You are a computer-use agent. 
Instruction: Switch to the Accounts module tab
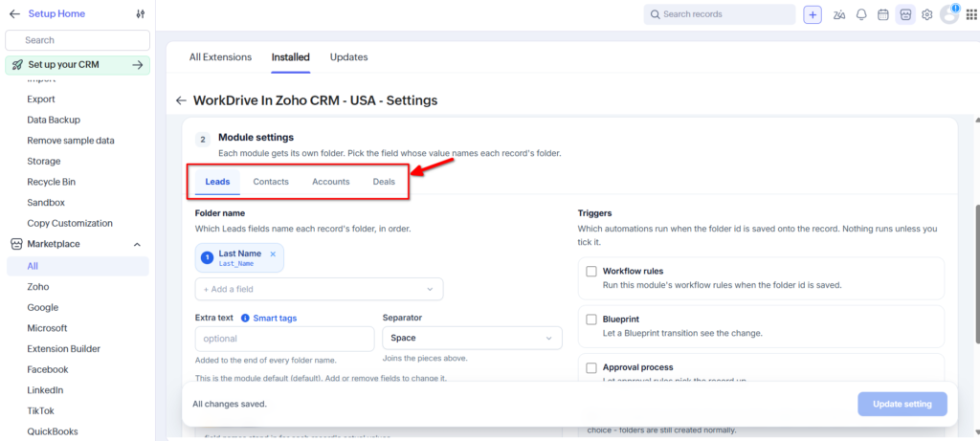pyautogui.click(x=330, y=182)
